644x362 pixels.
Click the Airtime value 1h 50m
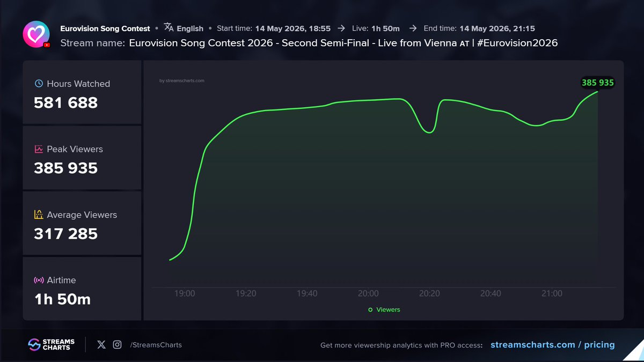pos(62,299)
